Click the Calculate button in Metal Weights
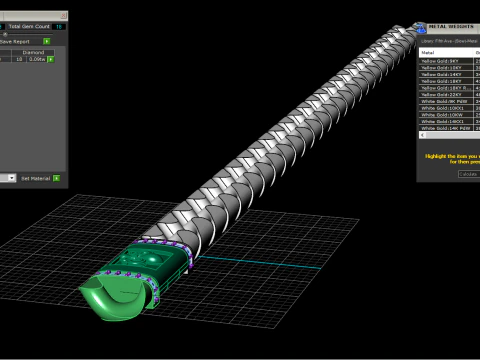This screenshot has width=480, height=360. [x=469, y=174]
